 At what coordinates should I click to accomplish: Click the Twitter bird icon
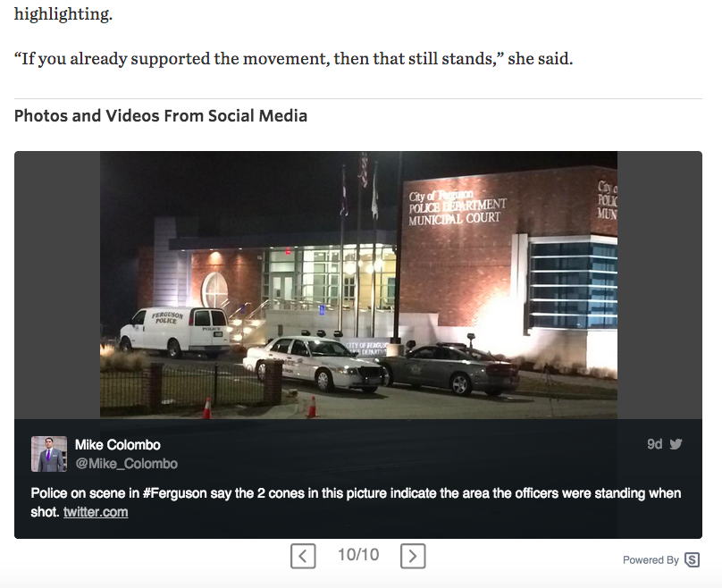tap(676, 444)
